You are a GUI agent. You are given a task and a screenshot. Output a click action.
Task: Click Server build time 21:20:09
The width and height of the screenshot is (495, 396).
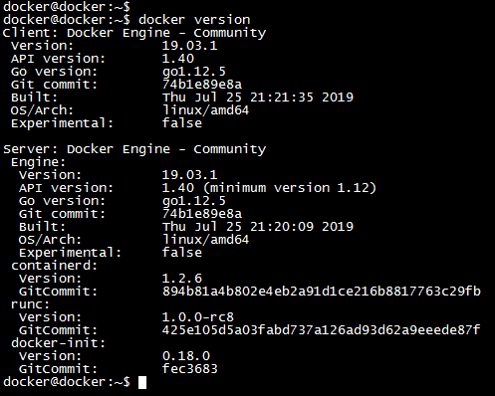[282, 227]
